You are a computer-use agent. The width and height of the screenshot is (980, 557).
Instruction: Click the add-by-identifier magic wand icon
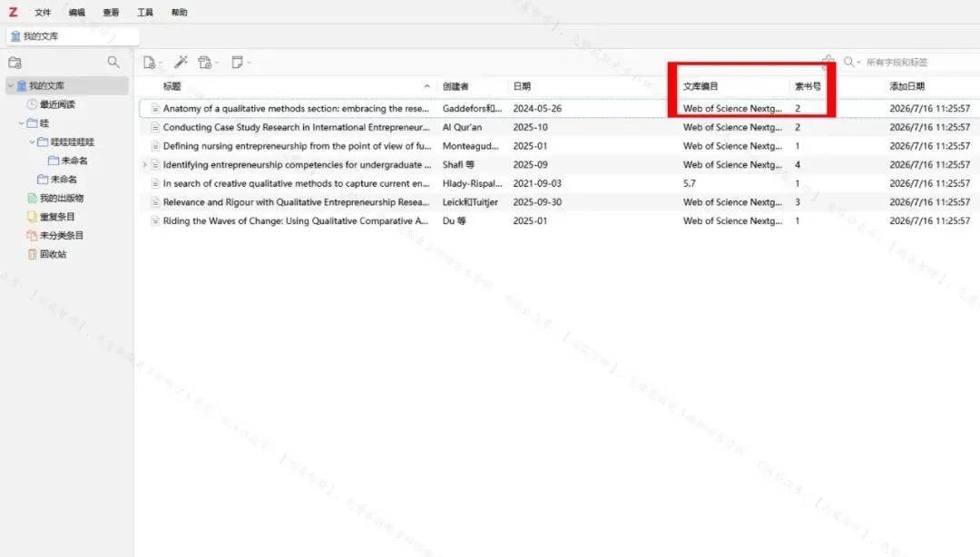[x=181, y=62]
